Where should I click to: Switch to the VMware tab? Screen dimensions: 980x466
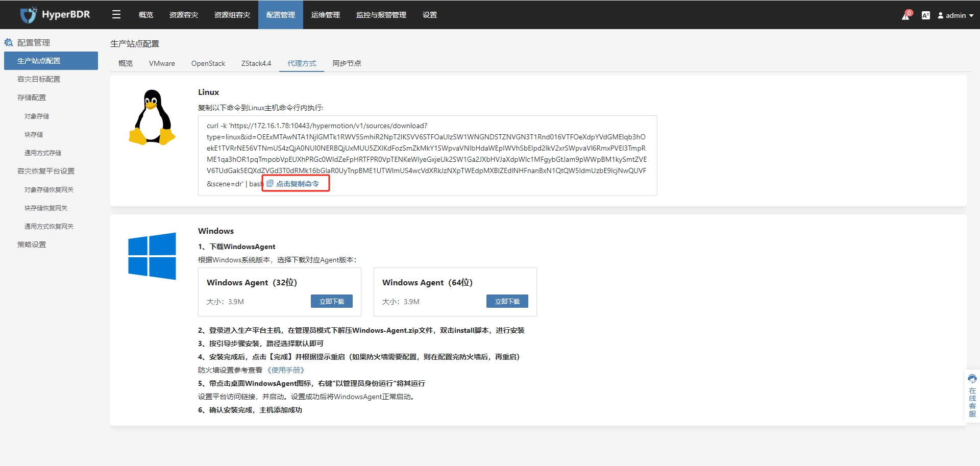click(162, 63)
